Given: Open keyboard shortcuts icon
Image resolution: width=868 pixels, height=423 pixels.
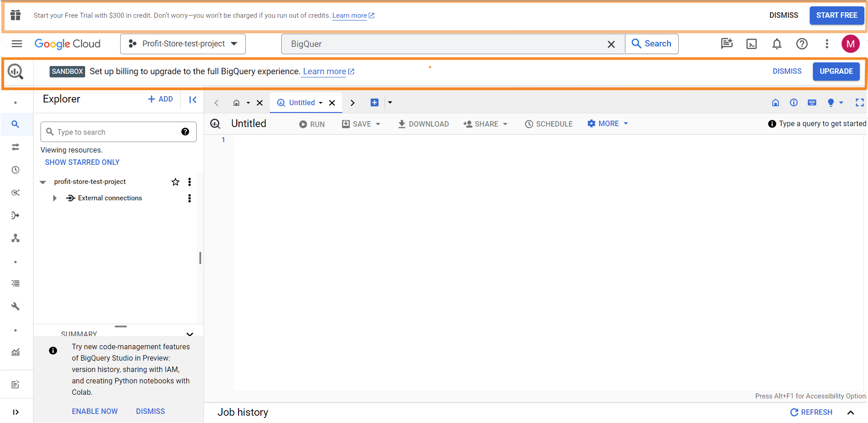Looking at the screenshot, I should click(x=812, y=102).
